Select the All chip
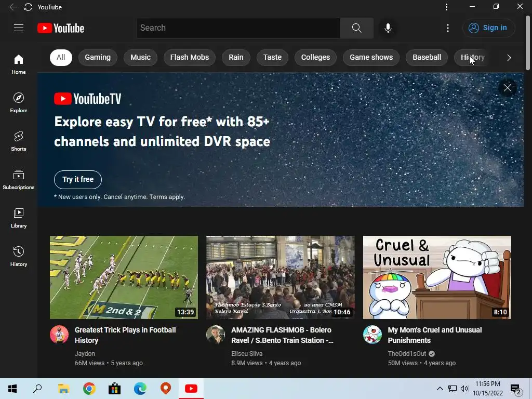Viewport: 532px width, 399px height. [x=61, y=57]
